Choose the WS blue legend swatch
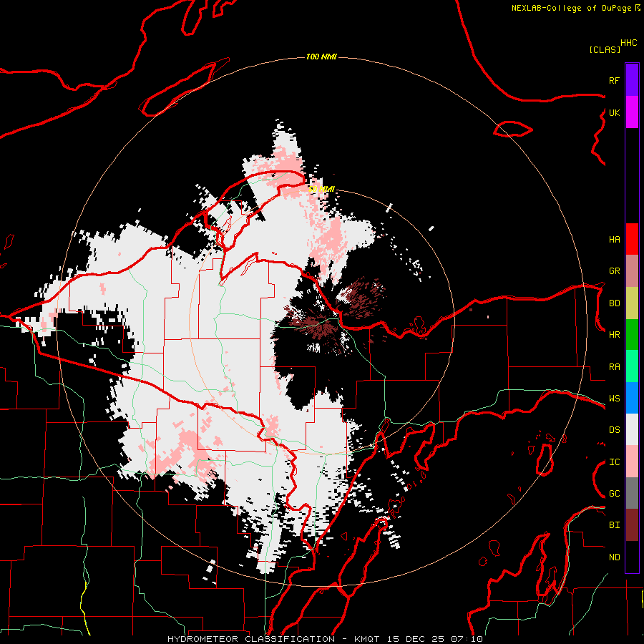This screenshot has height=644, width=644. click(632, 398)
